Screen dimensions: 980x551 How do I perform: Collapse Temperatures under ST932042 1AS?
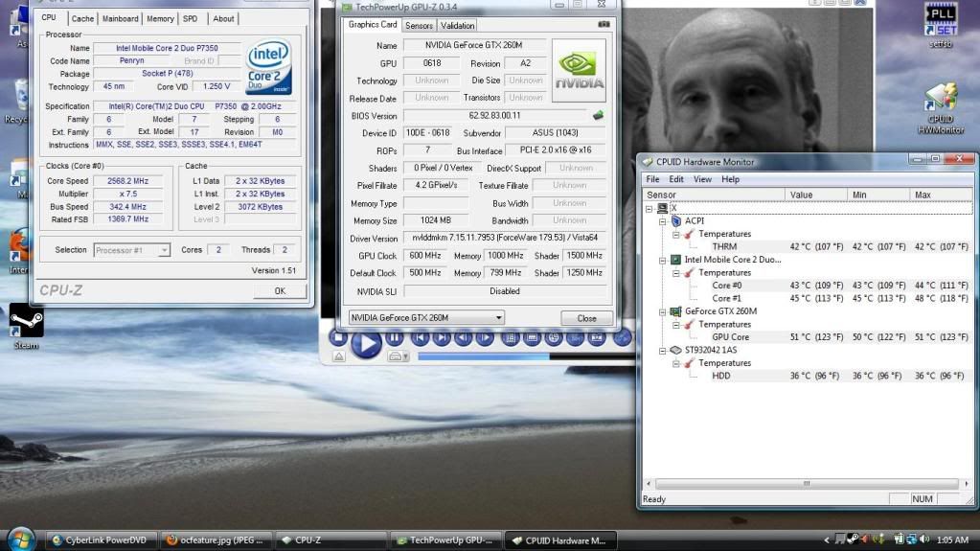coord(676,363)
